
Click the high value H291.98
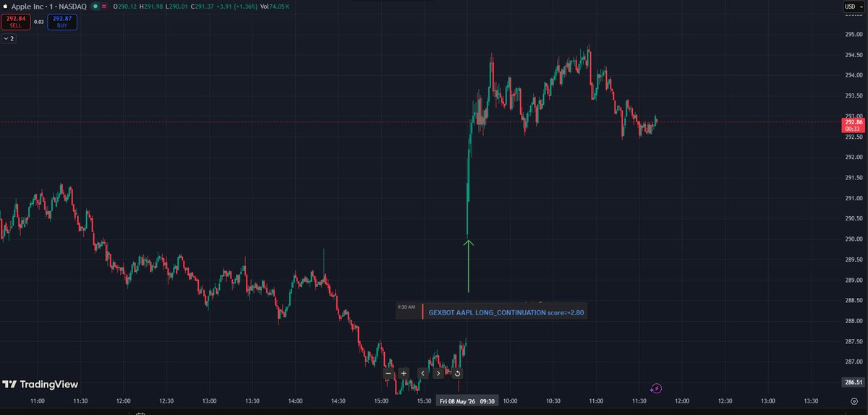153,6
